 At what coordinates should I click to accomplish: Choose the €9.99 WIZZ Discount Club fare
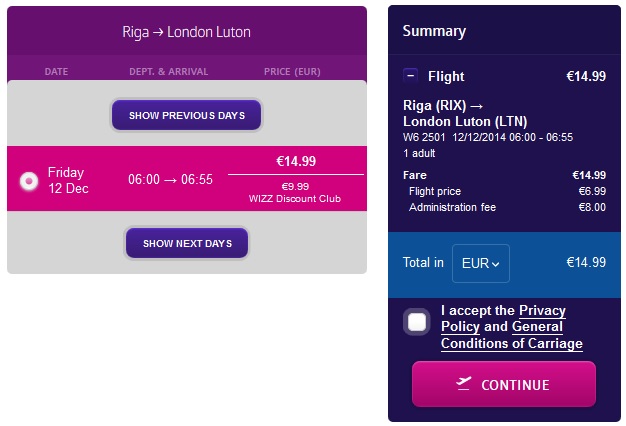click(x=295, y=192)
